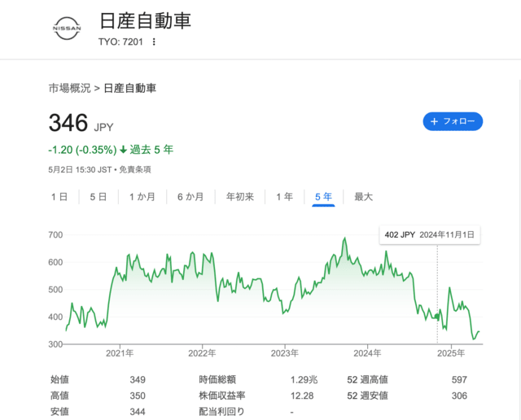The image size is (521, 420).
Task: Select the 5 日 range tab
Action: pyautogui.click(x=99, y=197)
